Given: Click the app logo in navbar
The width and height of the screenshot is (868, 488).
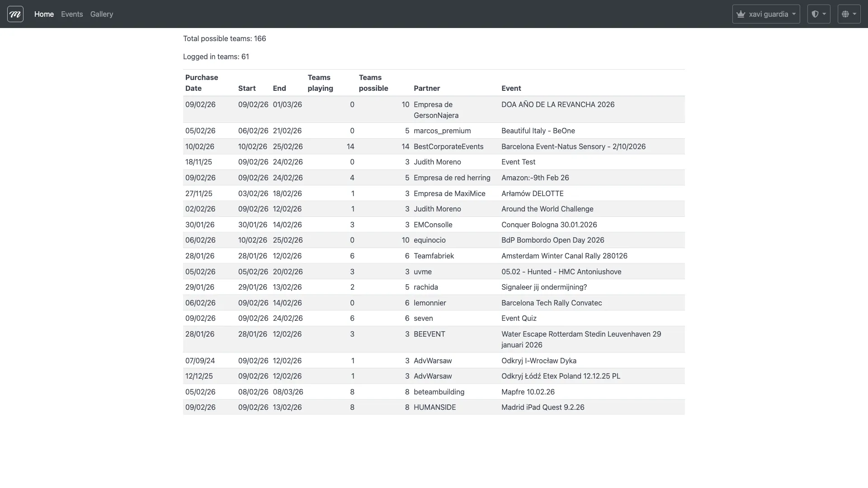Looking at the screenshot, I should (x=15, y=14).
